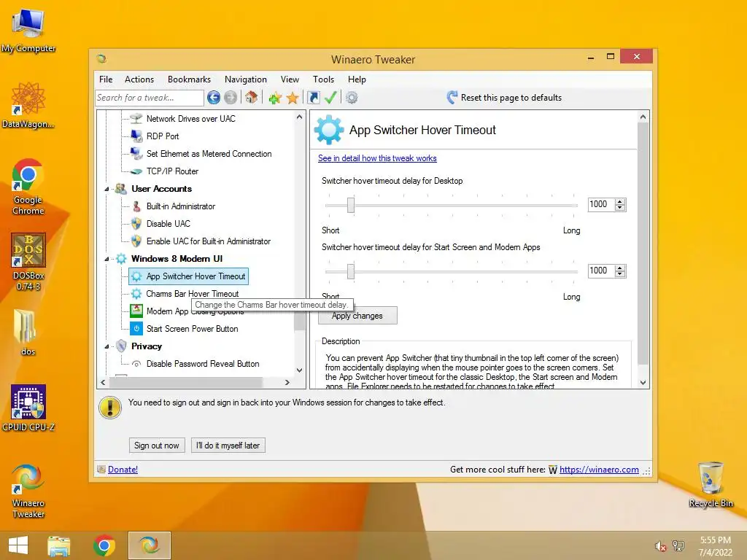Click the taskbar clock showing 5:55 PM
The image size is (747, 560).
pyautogui.click(x=715, y=546)
